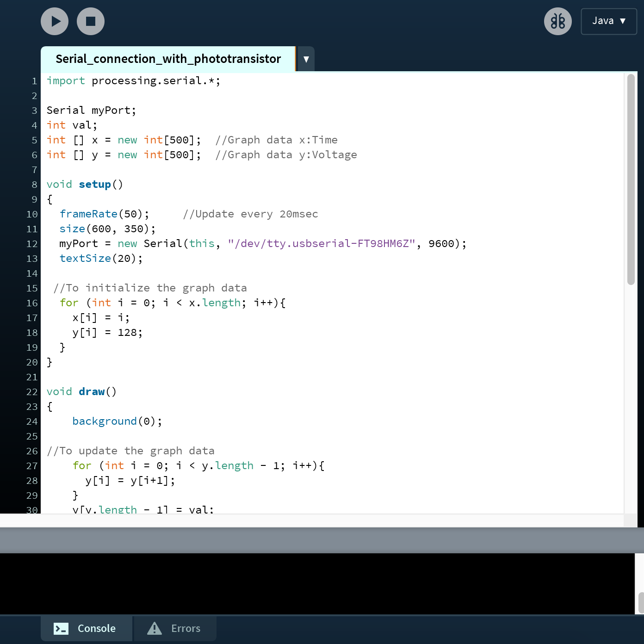Click on 'background(0);' line

pos(117,421)
